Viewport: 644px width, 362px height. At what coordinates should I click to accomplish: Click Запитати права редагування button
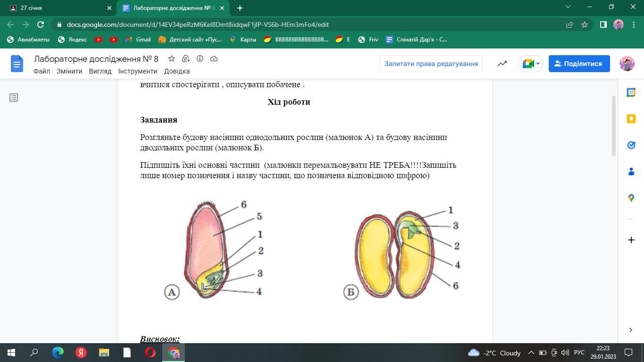point(431,64)
